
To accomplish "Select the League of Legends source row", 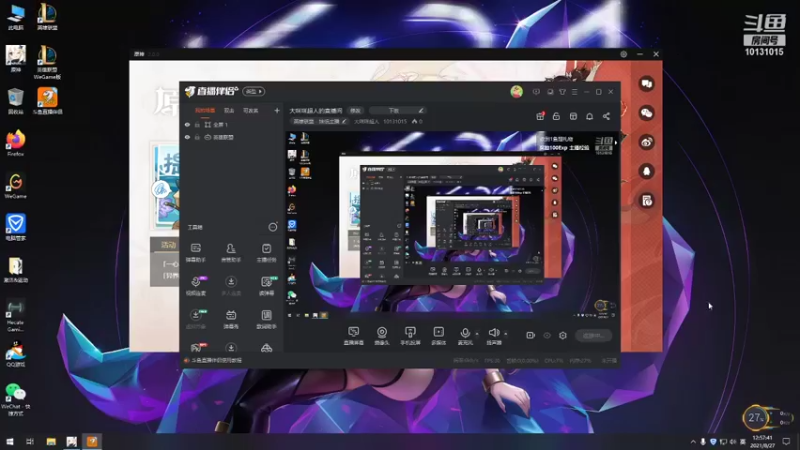I will pyautogui.click(x=232, y=137).
